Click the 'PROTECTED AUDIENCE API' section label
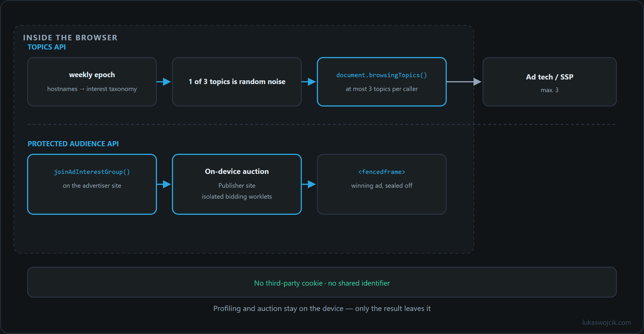The height and width of the screenshot is (334, 644). click(73, 144)
